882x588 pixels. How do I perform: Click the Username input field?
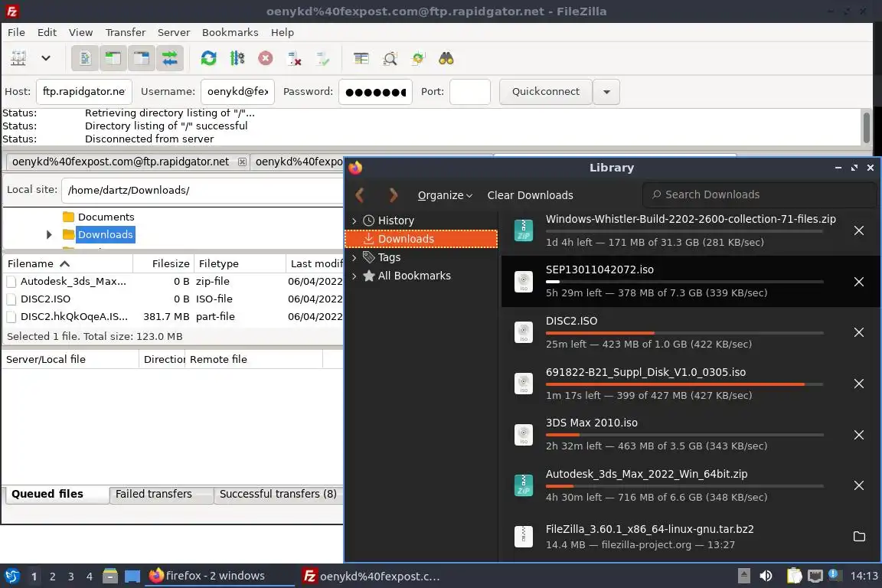[x=237, y=92]
